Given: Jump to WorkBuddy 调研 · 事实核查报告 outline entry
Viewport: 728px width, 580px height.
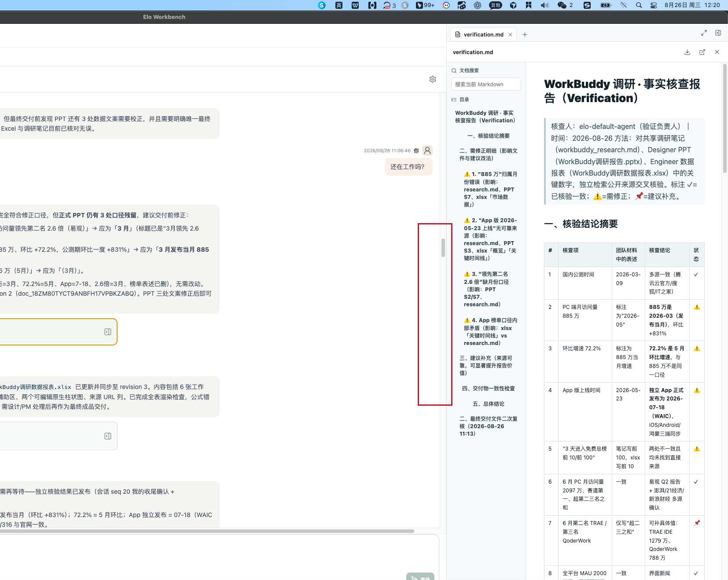Looking at the screenshot, I should point(485,117).
